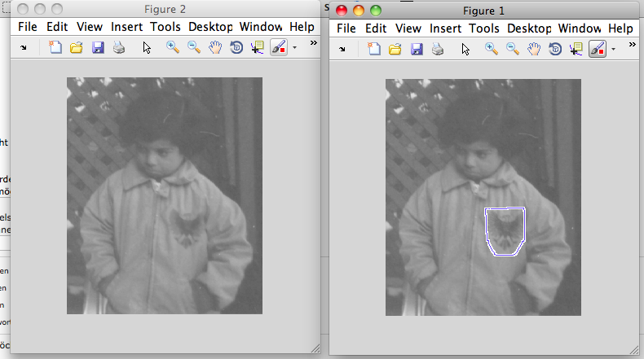Activate Data Cursor tool in Figure 1

pos(576,49)
